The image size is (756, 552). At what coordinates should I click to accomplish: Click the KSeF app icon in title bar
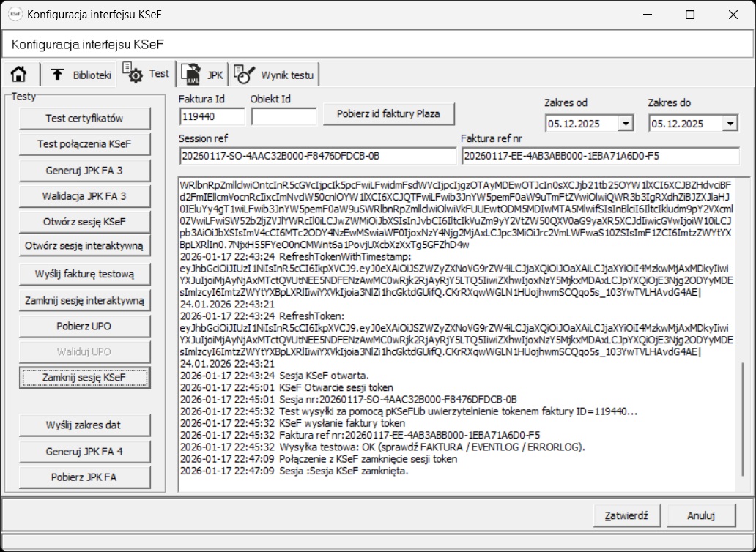(15, 15)
